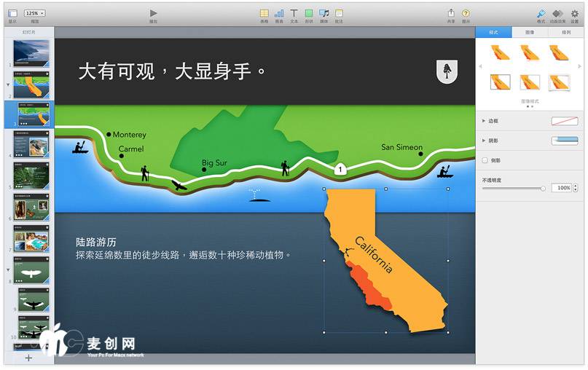Open the Chart (图表) tool
588x370 pixels.
[x=279, y=13]
